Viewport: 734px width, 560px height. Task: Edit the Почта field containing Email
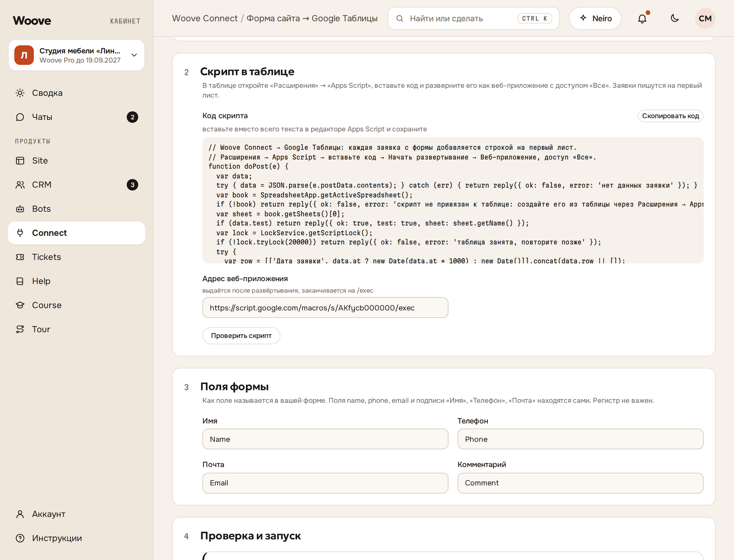pyautogui.click(x=325, y=483)
